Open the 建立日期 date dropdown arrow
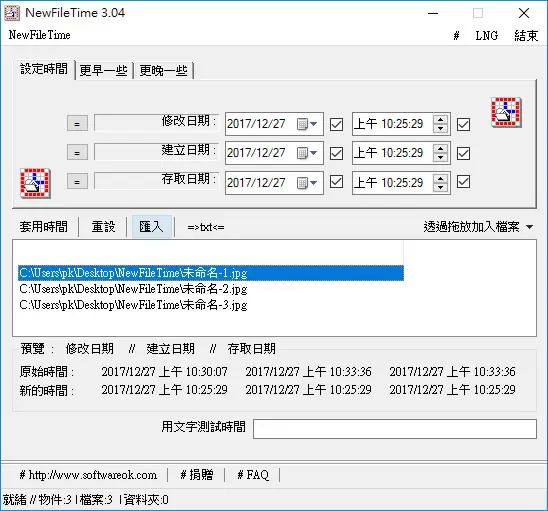This screenshot has height=511, width=548. 313,153
